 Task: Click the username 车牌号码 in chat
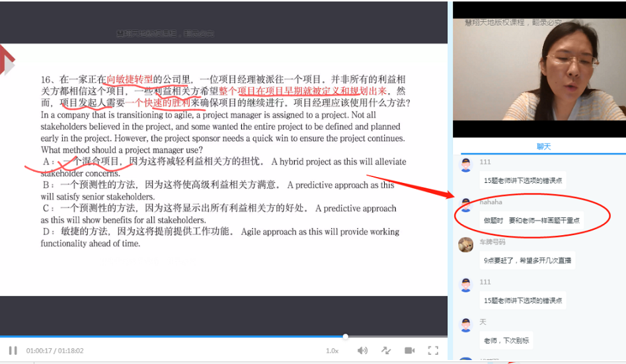(x=491, y=242)
